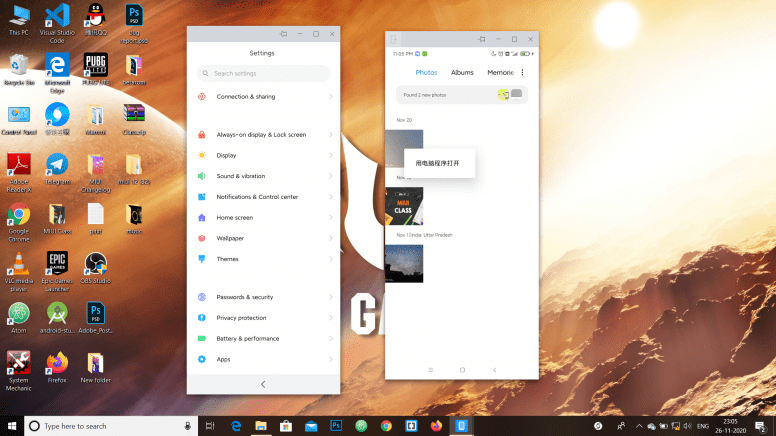The height and width of the screenshot is (436, 776).
Task: Switch to Albums tab in Gallery
Action: coord(462,72)
